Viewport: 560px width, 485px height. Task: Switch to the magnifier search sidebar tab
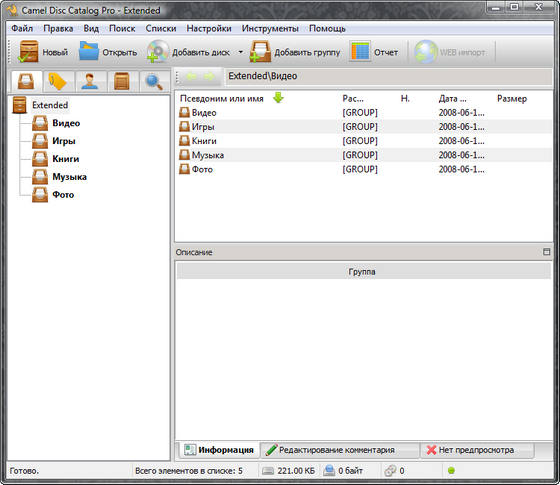point(154,81)
